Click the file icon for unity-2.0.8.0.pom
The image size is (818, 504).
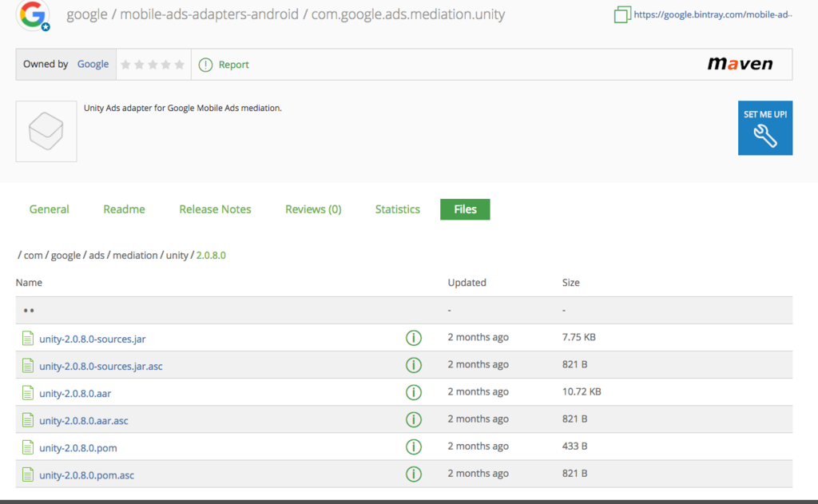coord(28,447)
